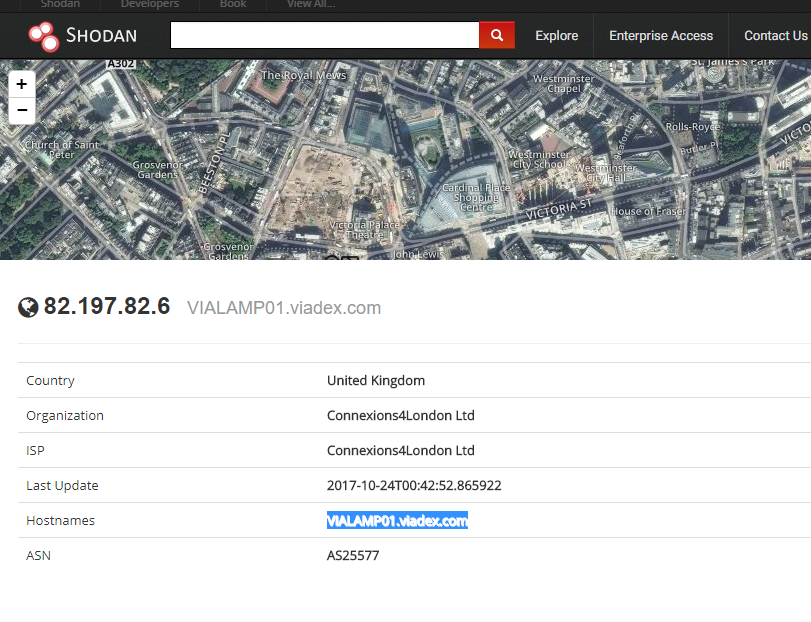The image size is (811, 622).
Task: Open the Explore menu item
Action: coord(557,36)
